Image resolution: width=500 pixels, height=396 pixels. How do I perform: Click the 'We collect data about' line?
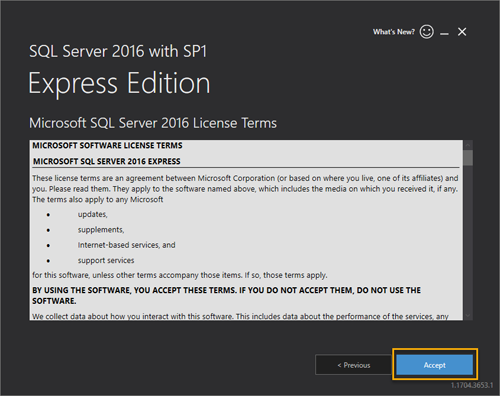[240, 316]
